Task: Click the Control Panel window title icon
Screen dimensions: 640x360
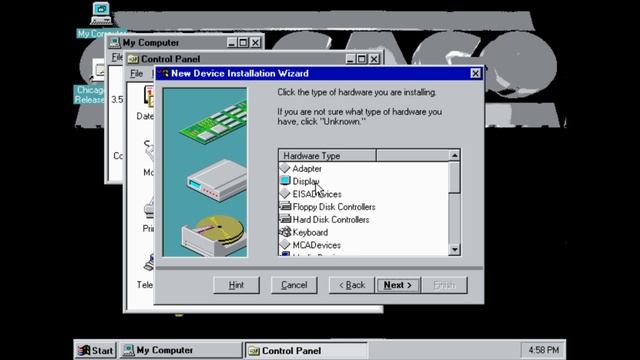Action: (x=133, y=59)
